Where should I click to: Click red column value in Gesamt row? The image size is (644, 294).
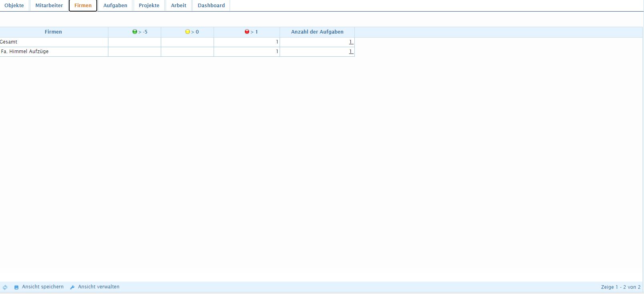click(277, 42)
